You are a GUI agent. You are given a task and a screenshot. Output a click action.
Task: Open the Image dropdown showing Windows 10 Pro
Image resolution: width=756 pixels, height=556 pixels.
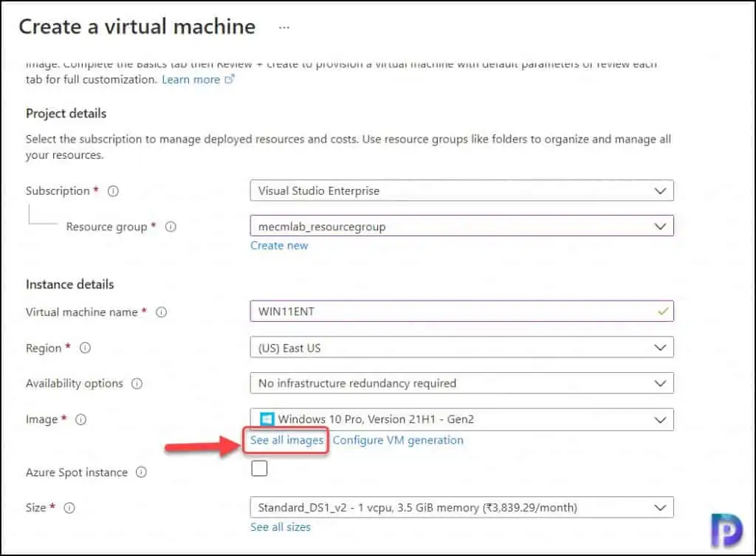click(x=462, y=419)
